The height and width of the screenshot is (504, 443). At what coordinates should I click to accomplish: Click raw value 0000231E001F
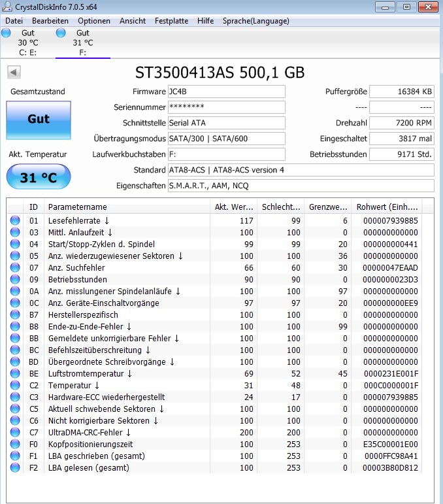tap(391, 374)
